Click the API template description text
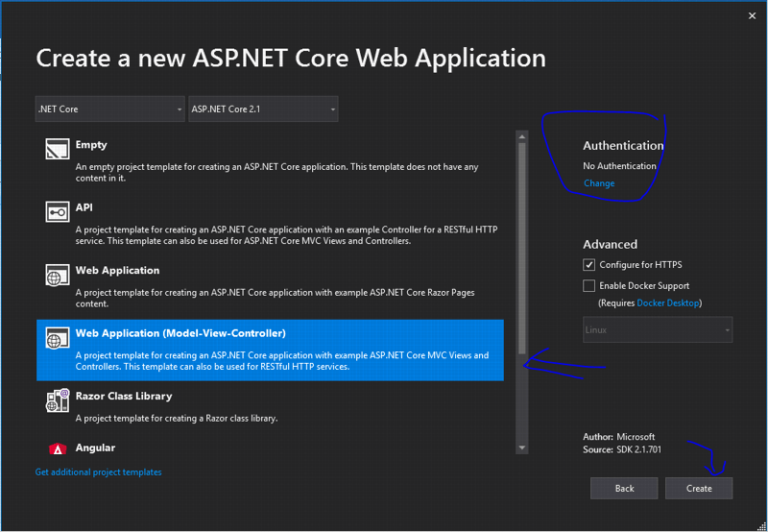768x532 pixels. tap(286, 235)
